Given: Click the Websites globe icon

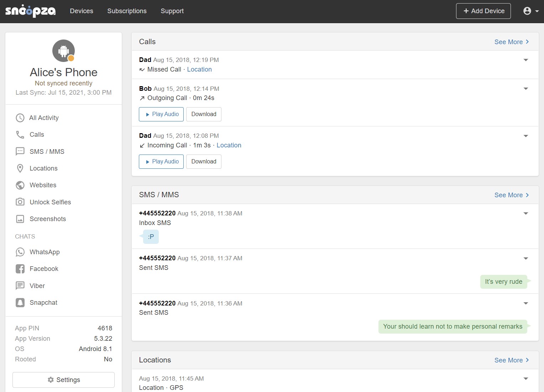Looking at the screenshot, I should [x=20, y=185].
